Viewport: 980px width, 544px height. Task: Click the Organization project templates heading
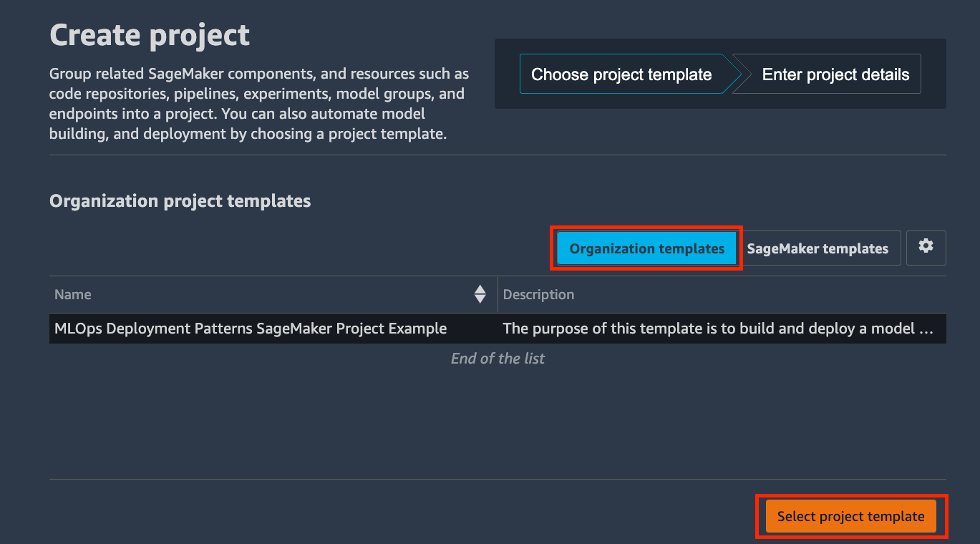180,201
